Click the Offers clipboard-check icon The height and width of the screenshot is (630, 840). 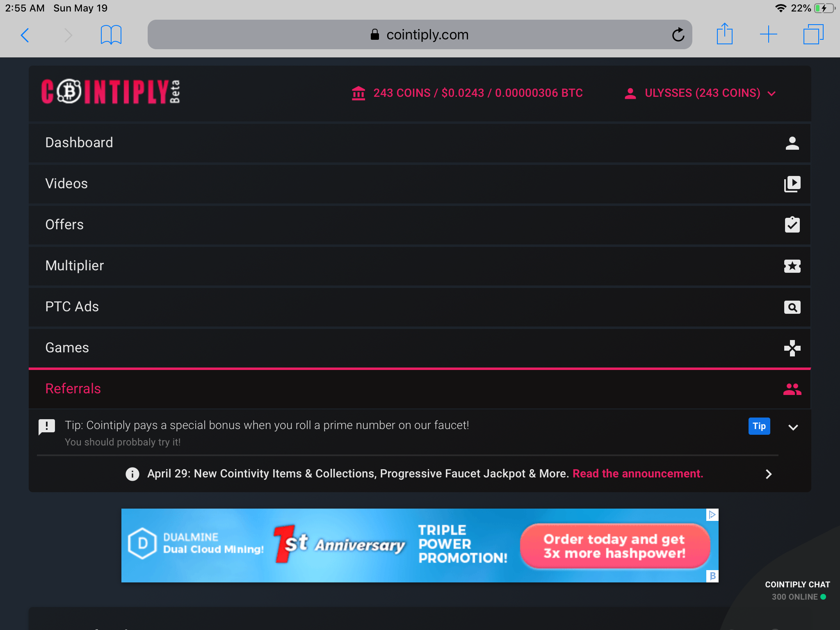tap(792, 224)
